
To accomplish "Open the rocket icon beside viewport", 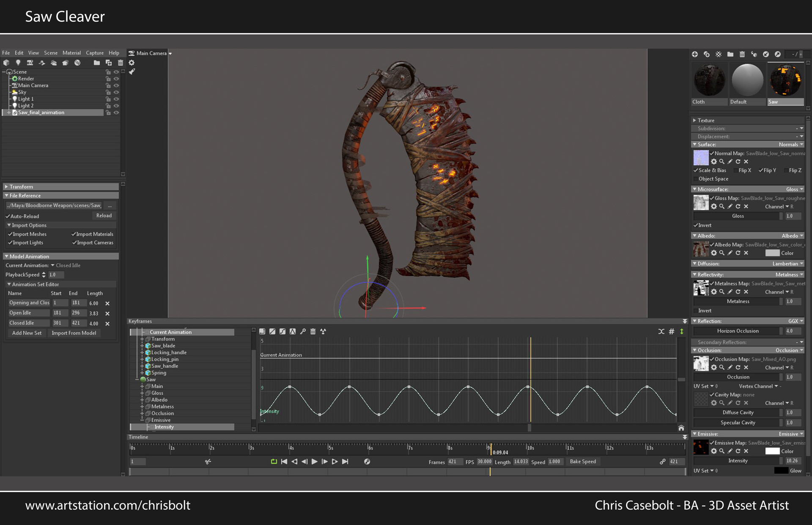I will pyautogui.click(x=132, y=71).
